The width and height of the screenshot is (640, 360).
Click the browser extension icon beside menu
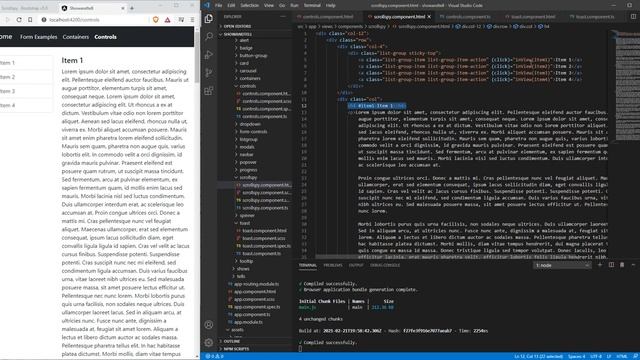tap(181, 20)
